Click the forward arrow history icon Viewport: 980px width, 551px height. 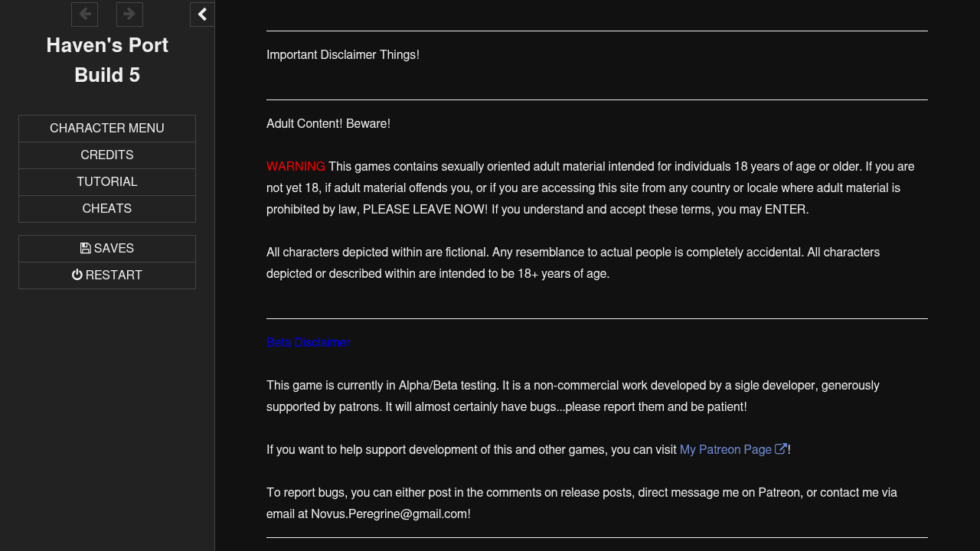(x=129, y=15)
